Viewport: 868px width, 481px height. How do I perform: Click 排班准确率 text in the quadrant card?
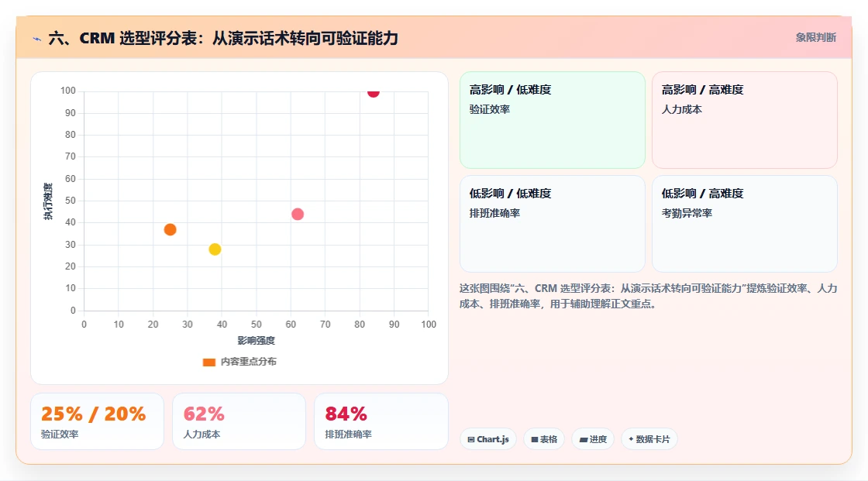point(494,213)
